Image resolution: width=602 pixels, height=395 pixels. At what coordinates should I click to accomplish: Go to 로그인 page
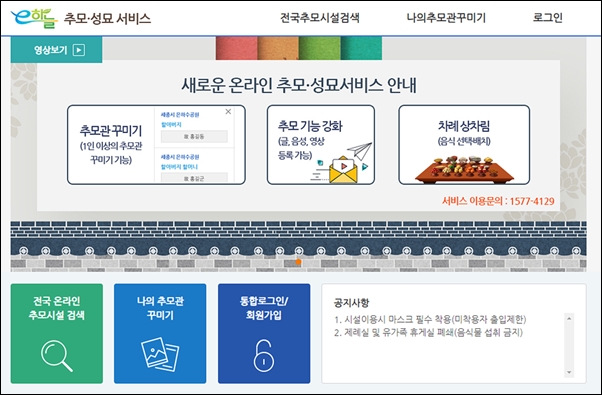(547, 18)
